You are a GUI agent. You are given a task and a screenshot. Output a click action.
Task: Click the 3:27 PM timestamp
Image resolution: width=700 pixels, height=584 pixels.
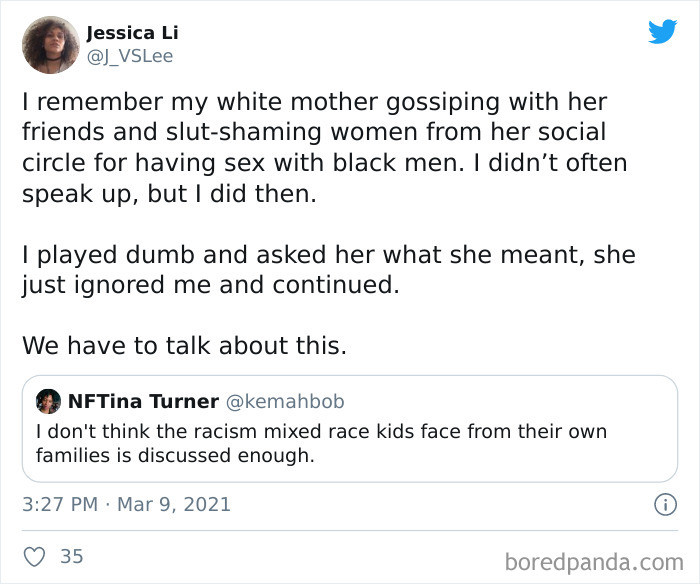[59, 505]
